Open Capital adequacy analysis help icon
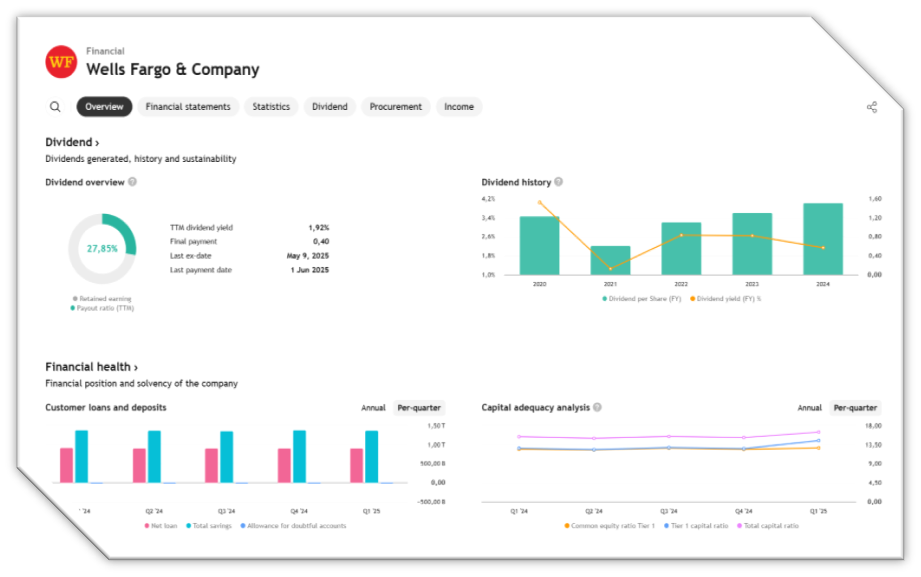The width and height of the screenshot is (921, 577). click(597, 407)
